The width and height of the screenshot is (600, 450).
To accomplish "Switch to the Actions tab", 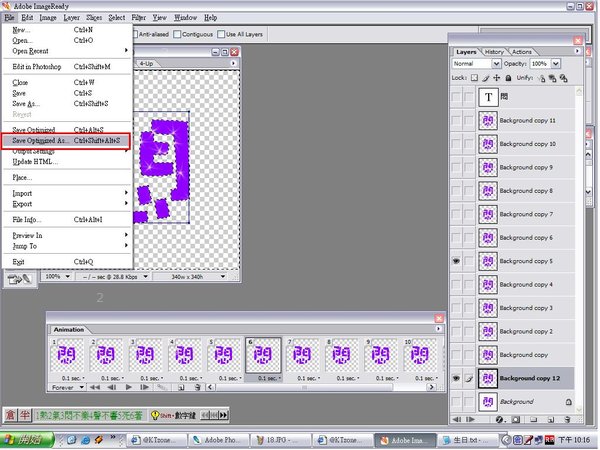I will (x=522, y=52).
